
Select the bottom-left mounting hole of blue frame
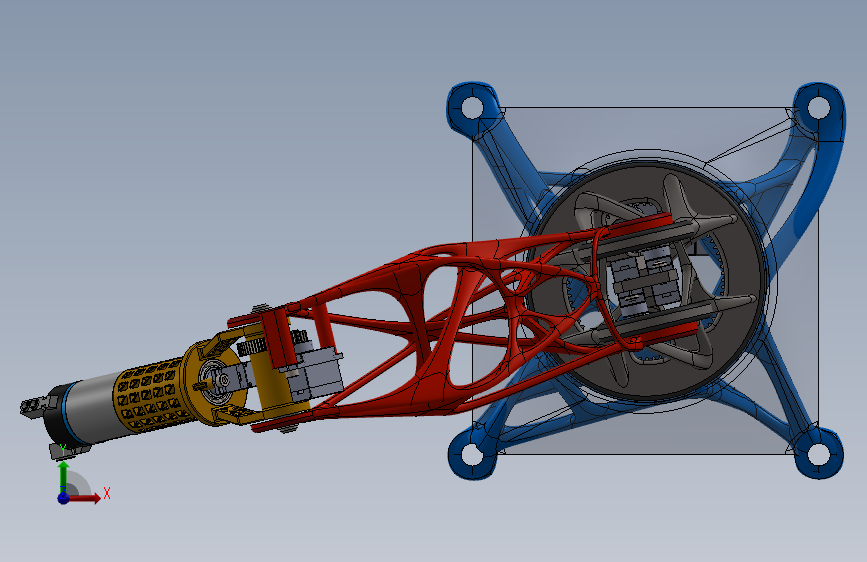coord(472,454)
